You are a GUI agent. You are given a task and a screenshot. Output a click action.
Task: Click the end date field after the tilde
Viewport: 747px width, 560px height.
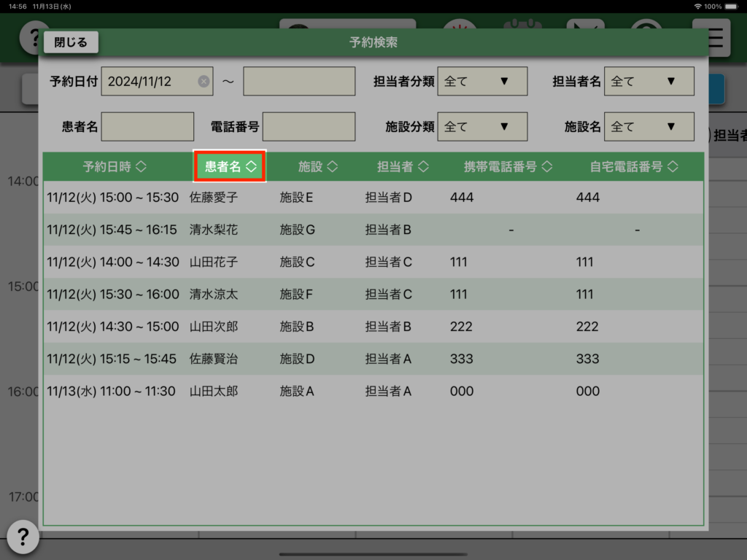(x=299, y=82)
